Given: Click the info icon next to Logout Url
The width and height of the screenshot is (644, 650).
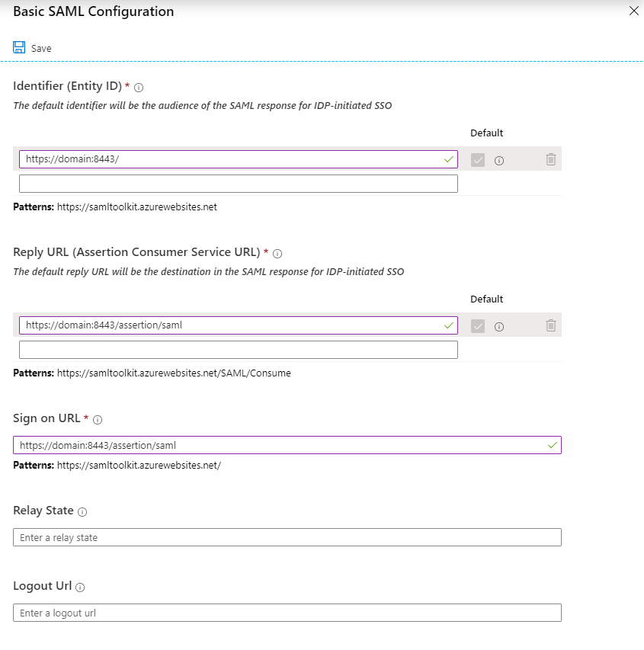Looking at the screenshot, I should click(80, 588).
